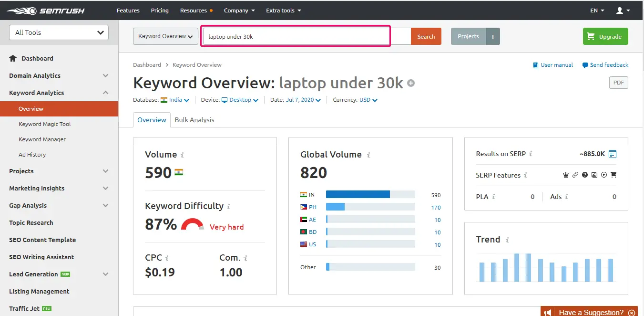Viewport: 644px width, 316px height.
Task: Click the video play SERP feature icon
Action: [x=604, y=175]
